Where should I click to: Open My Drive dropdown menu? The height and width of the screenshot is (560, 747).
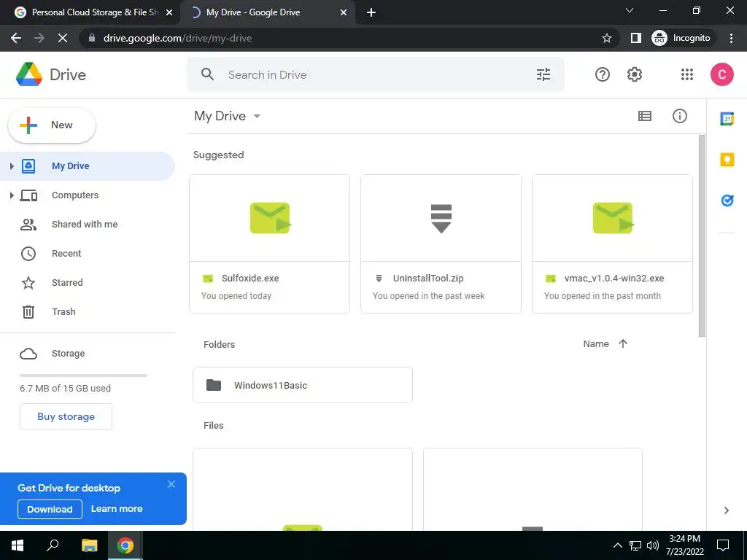tap(257, 116)
